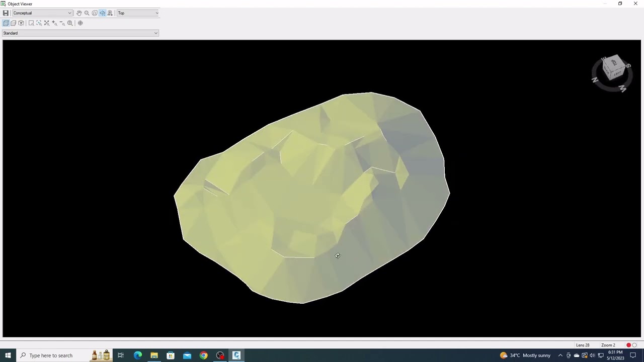Viewport: 644px width, 362px height.
Task: Click the Lens 28 status value
Action: (583, 345)
